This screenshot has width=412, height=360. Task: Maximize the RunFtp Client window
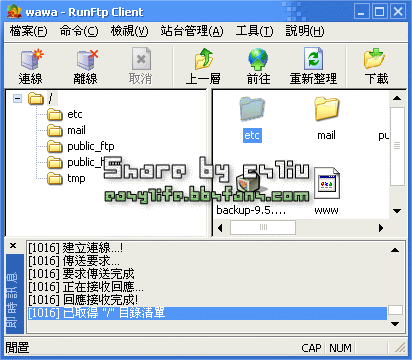coord(379,12)
